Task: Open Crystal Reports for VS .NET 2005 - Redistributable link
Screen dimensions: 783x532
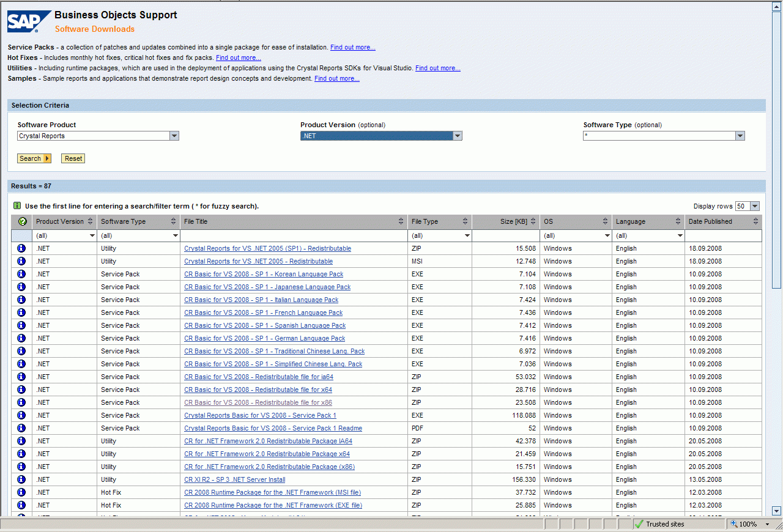Action: [259, 261]
